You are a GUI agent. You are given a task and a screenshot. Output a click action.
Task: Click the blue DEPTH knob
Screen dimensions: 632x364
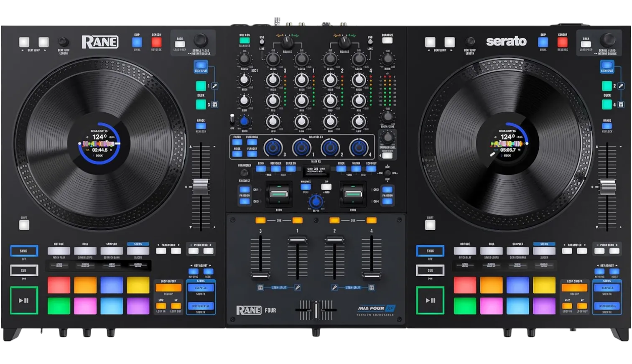pos(316,202)
